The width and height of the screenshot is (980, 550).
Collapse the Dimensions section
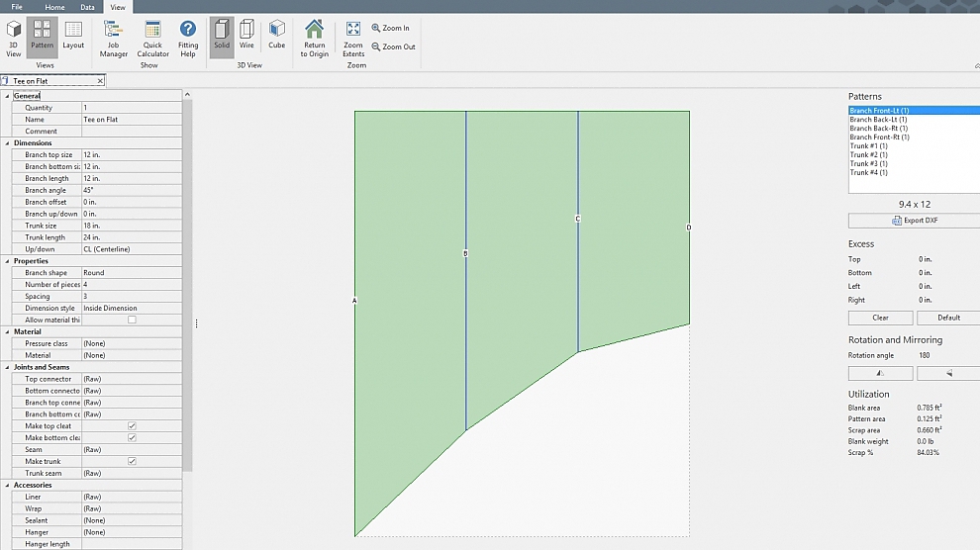pos(7,143)
